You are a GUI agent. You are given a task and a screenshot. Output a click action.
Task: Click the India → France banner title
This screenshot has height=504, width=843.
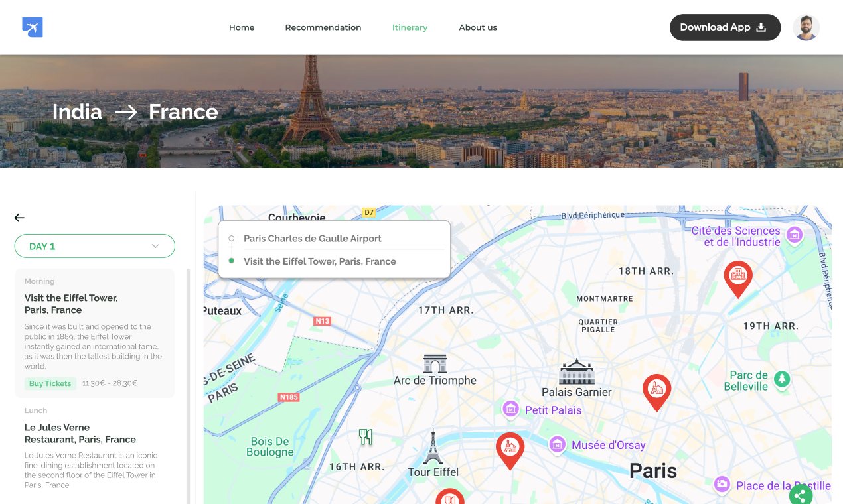coord(135,111)
